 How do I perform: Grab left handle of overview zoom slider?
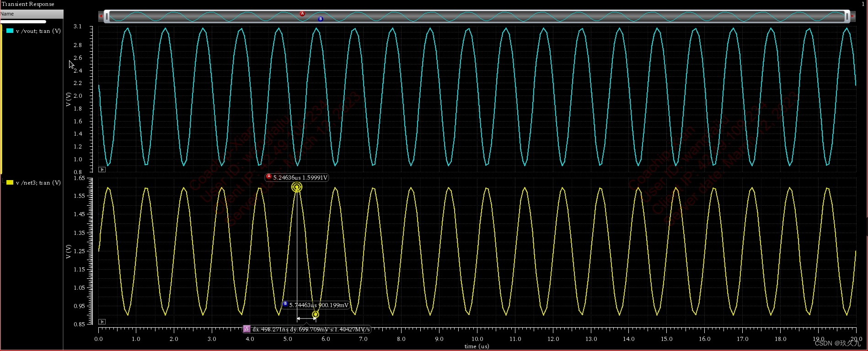pos(107,16)
